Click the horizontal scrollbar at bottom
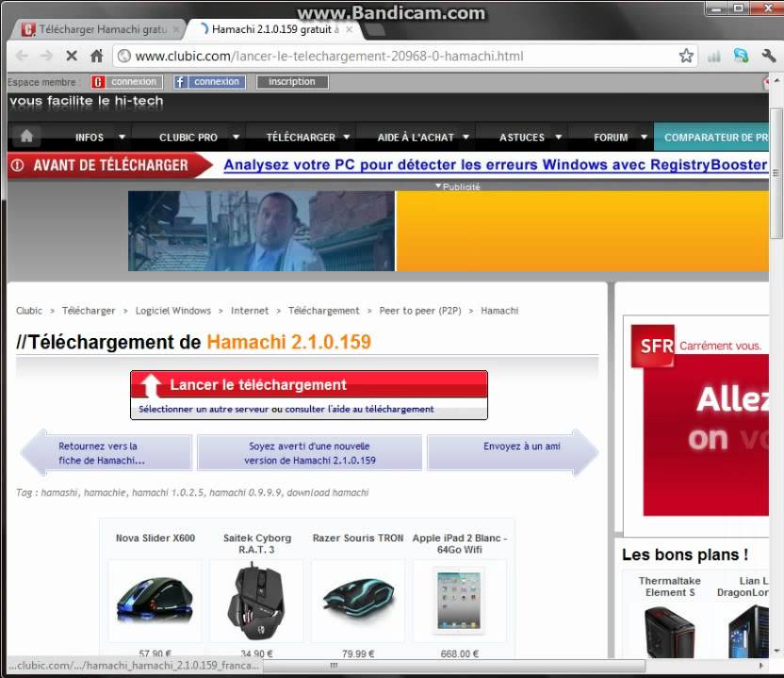Viewport: 784px width, 678px height. point(454,666)
